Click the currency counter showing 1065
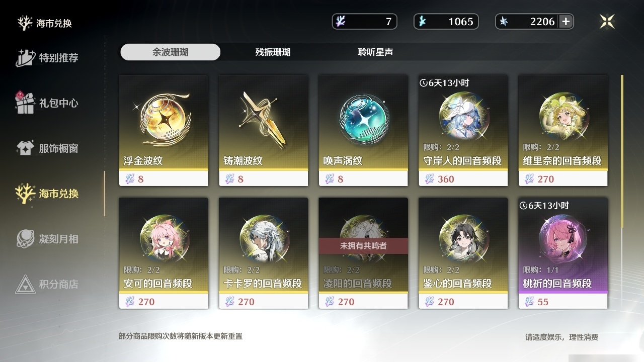The height and width of the screenshot is (362, 644). (446, 22)
